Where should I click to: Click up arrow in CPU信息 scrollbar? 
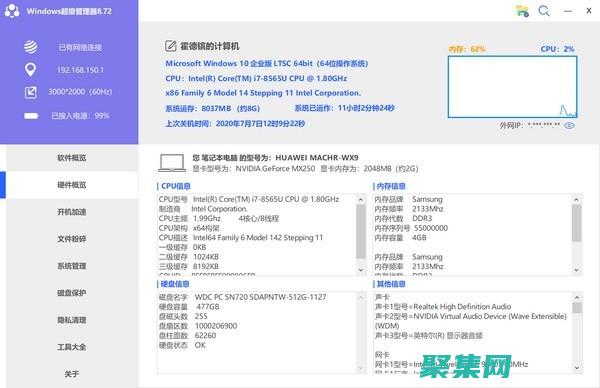click(361, 199)
